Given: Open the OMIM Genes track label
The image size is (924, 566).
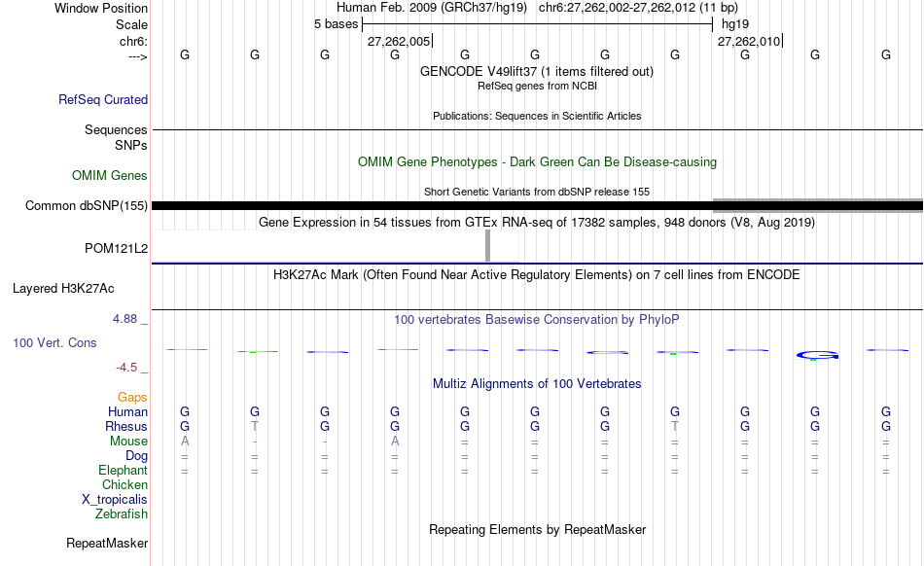Looking at the screenshot, I should coord(110,175).
